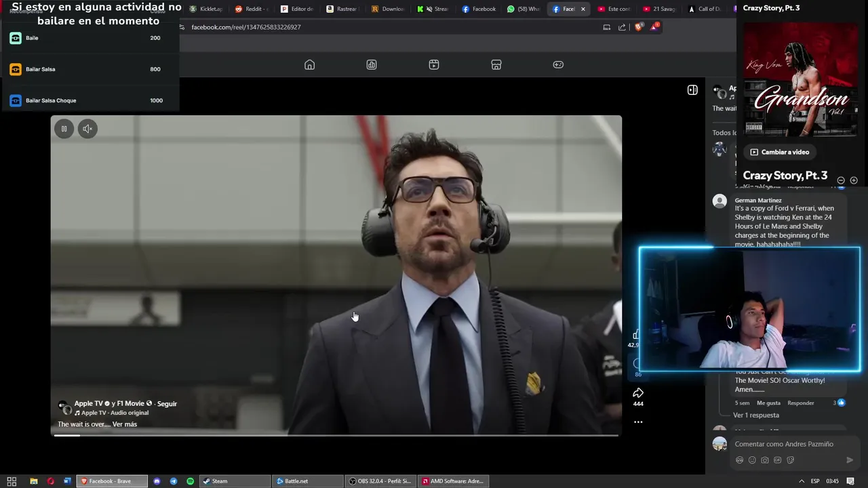Open Brave Rewards triangle icon
The height and width of the screenshot is (488, 868).
coord(654,27)
